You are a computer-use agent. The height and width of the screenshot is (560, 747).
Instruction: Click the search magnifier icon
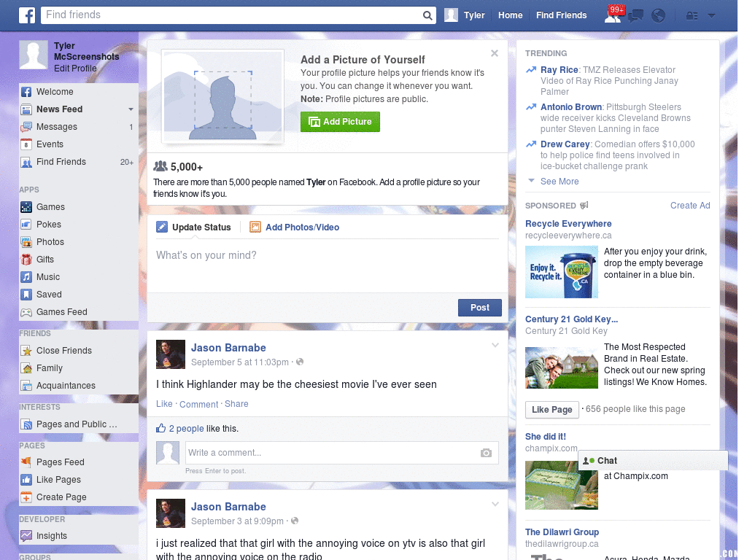(x=427, y=15)
